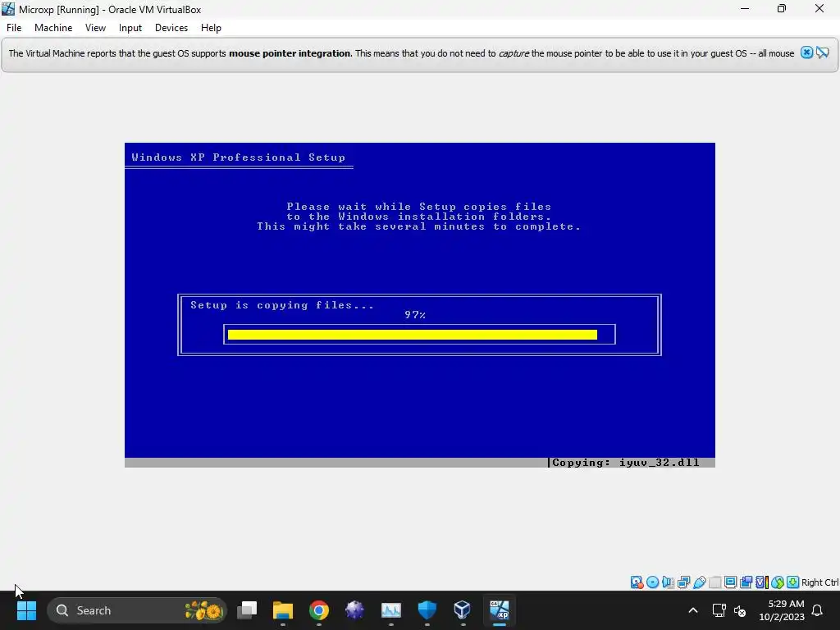Open the Machine menu
Screen dimensions: 840x630
coord(53,28)
